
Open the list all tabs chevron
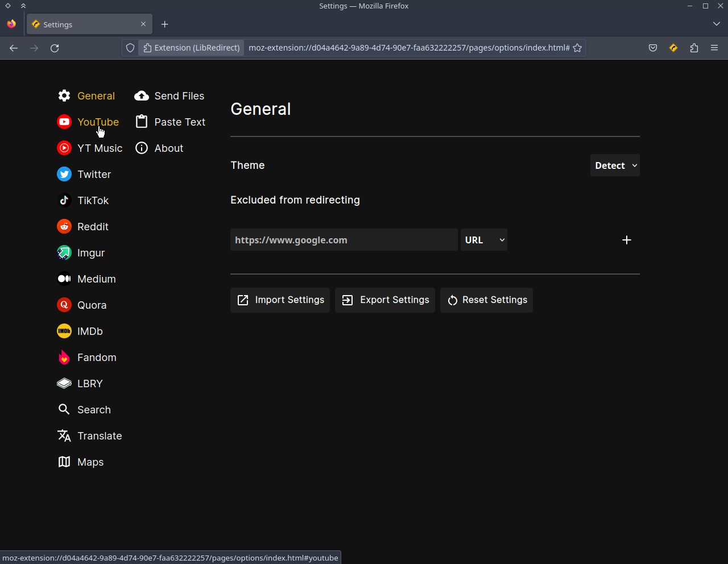717,24
